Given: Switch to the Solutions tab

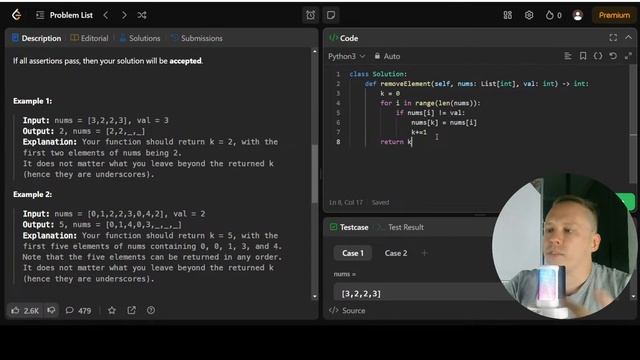Looking at the screenshot, I should 140,38.
